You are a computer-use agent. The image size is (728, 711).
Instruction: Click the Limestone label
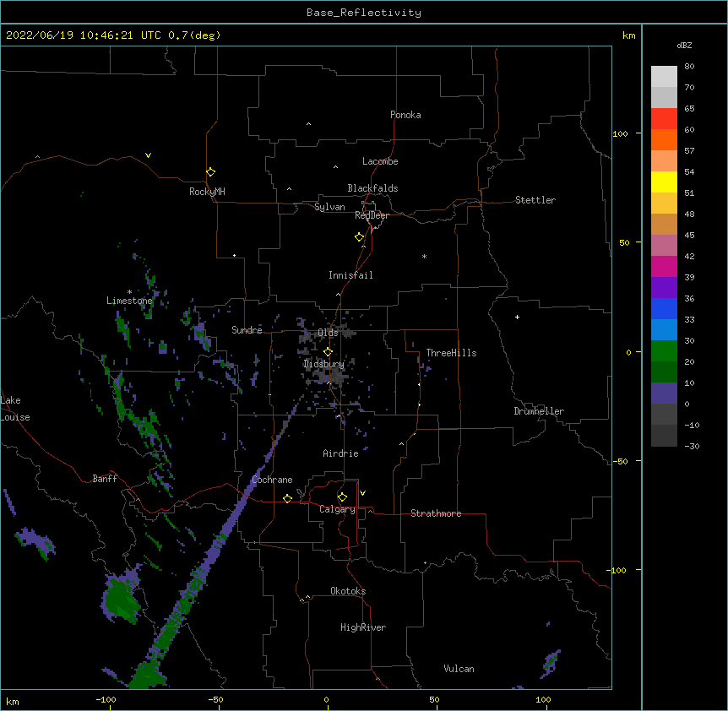pyautogui.click(x=129, y=301)
